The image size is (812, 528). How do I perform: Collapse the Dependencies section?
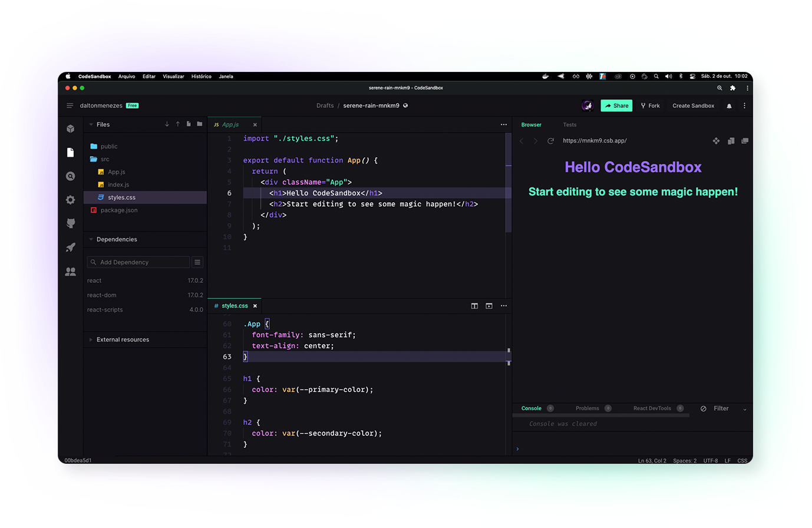[x=91, y=239]
